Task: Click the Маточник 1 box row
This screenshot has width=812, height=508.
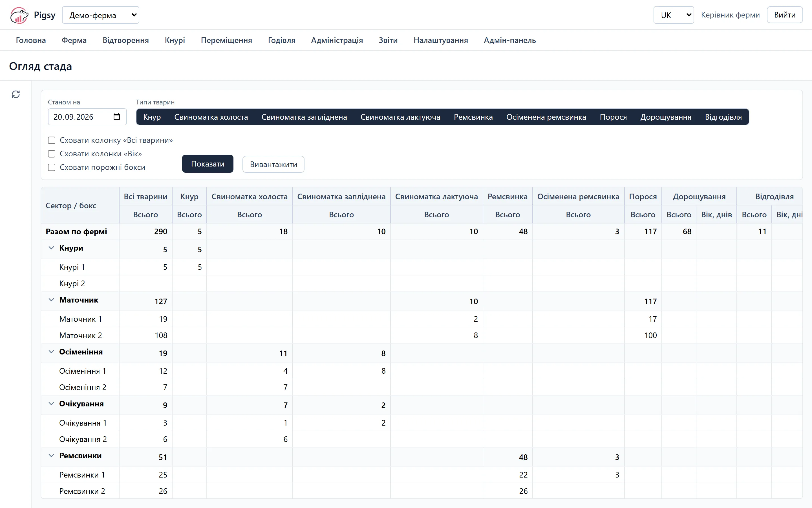Action: [x=422, y=319]
